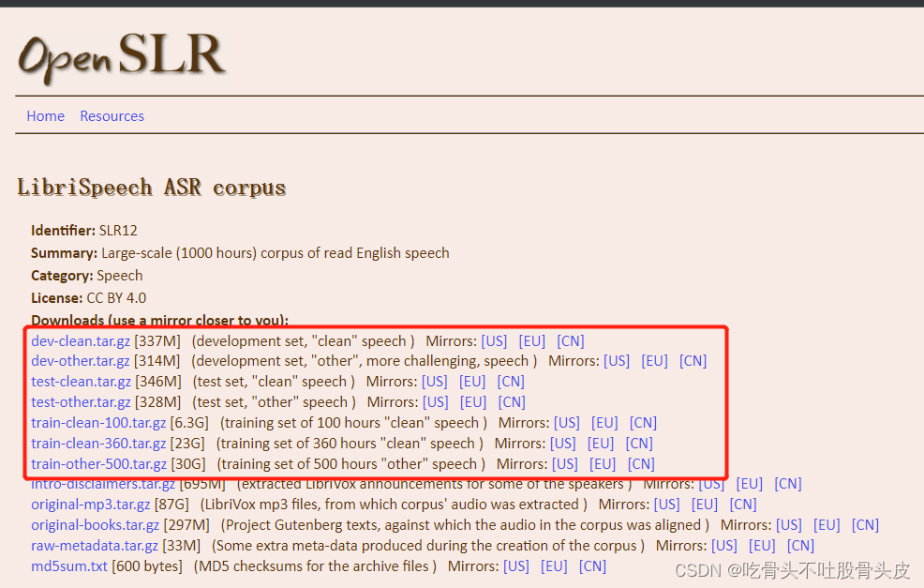Screen dimensions: 924x588
Task: Download original-mp3.tar.gz
Action: 91,505
